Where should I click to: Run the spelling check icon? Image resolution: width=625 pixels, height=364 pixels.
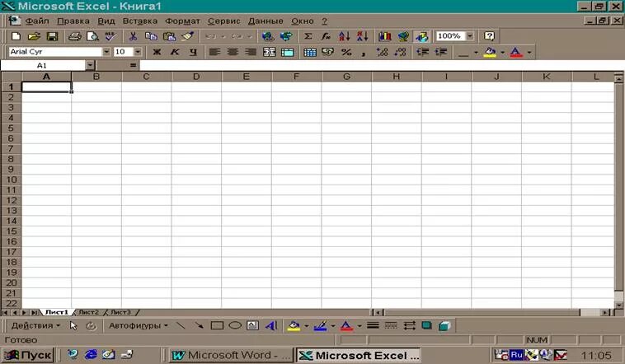click(x=110, y=36)
